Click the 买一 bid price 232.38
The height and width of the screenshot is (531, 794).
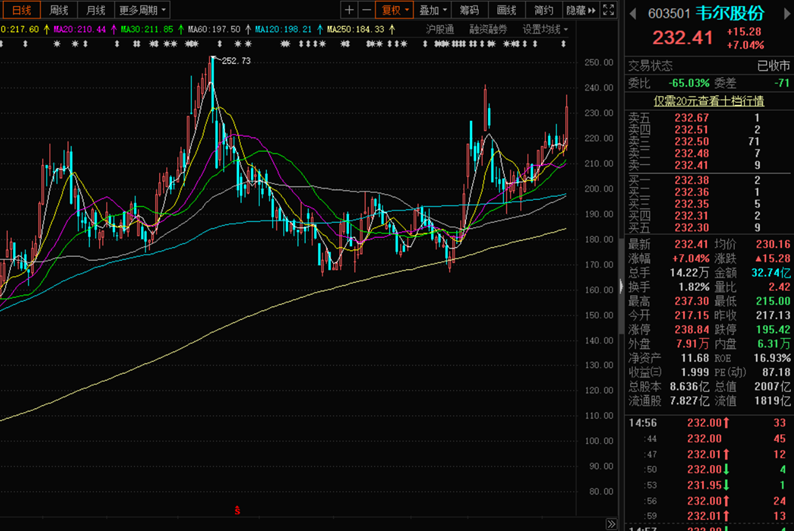[x=691, y=180]
